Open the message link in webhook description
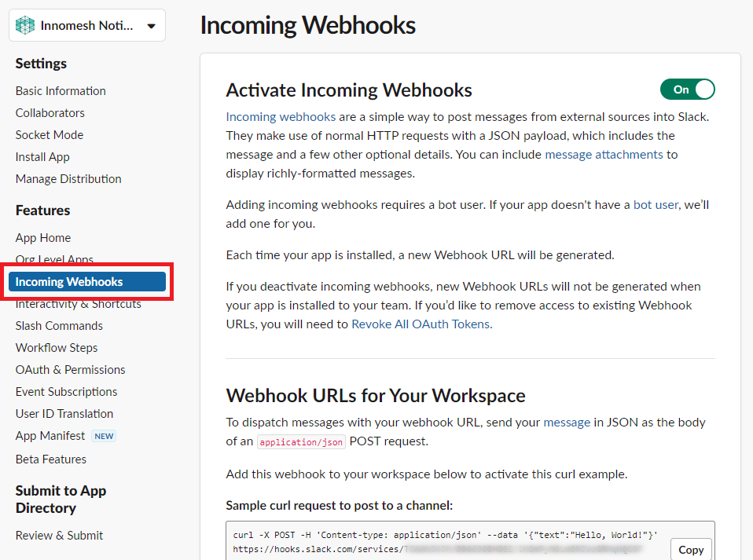 (567, 423)
